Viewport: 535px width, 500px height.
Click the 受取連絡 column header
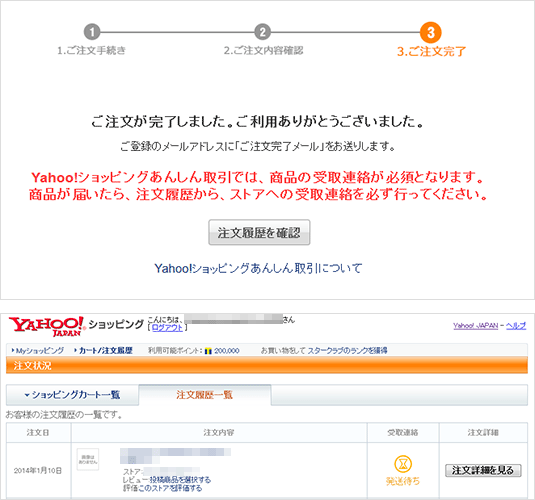(x=403, y=432)
